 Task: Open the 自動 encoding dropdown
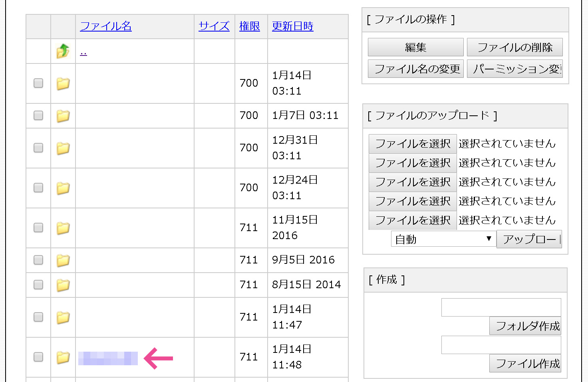[443, 239]
